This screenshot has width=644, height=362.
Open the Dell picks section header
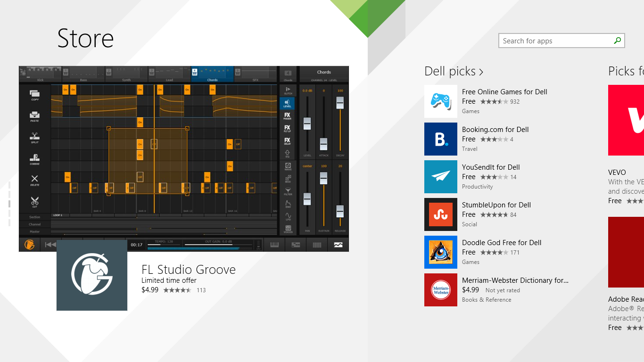click(454, 71)
